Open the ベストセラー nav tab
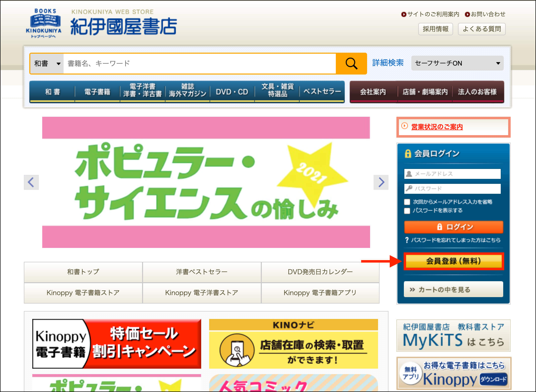536x392 pixels. (322, 92)
